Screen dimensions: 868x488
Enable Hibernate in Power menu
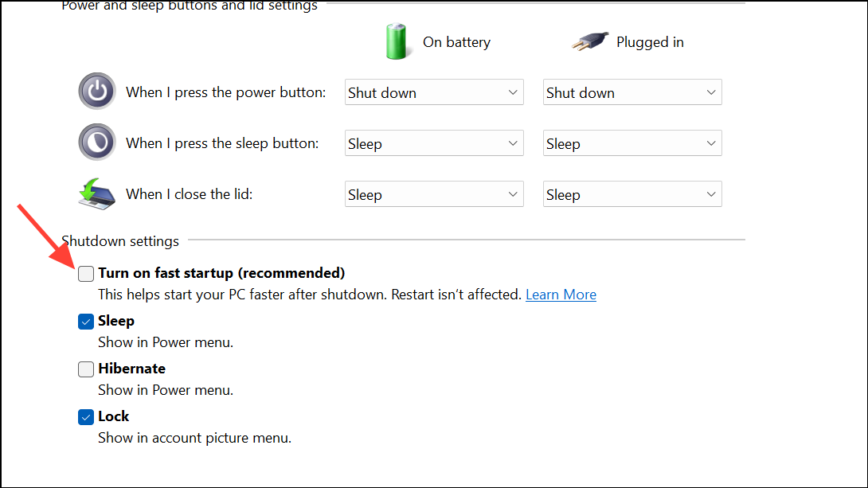point(85,369)
